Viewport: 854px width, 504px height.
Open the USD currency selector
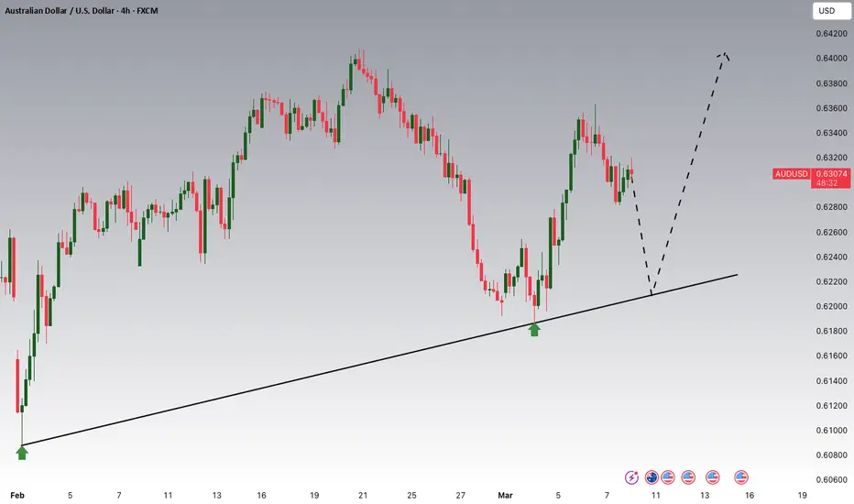[831, 10]
